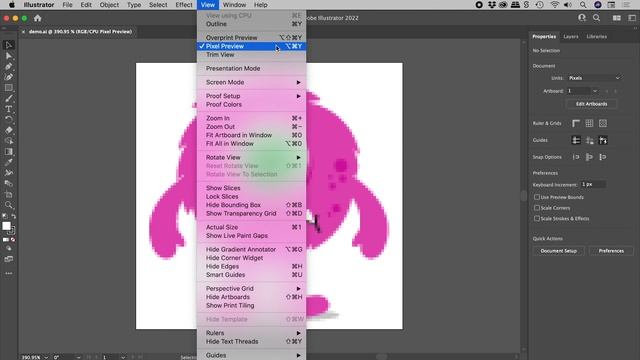640x360 pixels.
Task: Select the Pen tool
Action: point(9,66)
